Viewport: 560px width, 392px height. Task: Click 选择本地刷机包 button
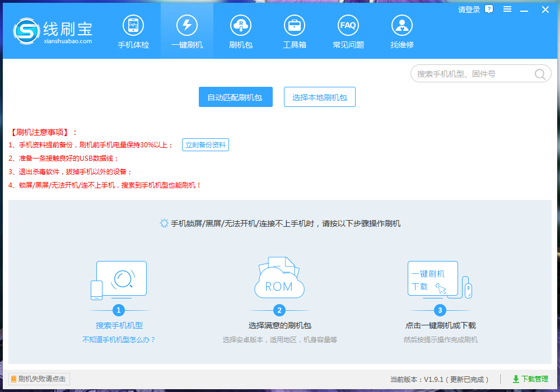pyautogui.click(x=319, y=97)
